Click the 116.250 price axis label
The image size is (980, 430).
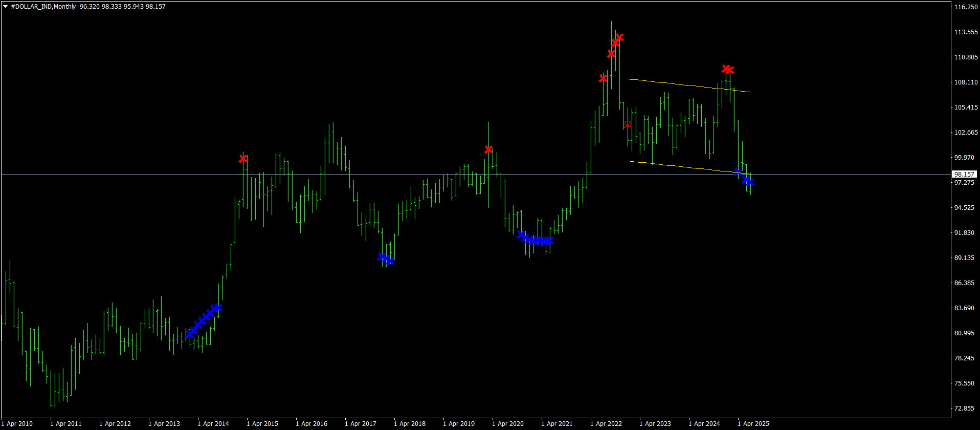tap(966, 7)
